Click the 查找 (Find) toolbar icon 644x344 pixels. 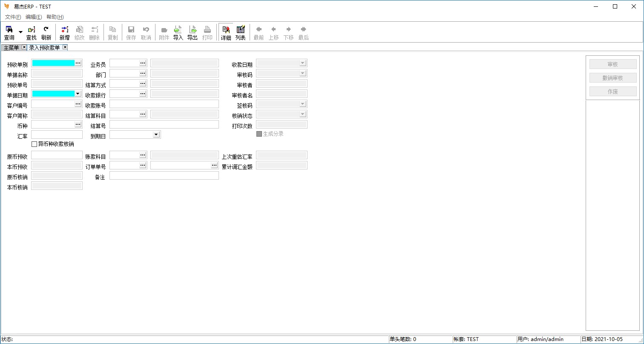click(x=31, y=32)
